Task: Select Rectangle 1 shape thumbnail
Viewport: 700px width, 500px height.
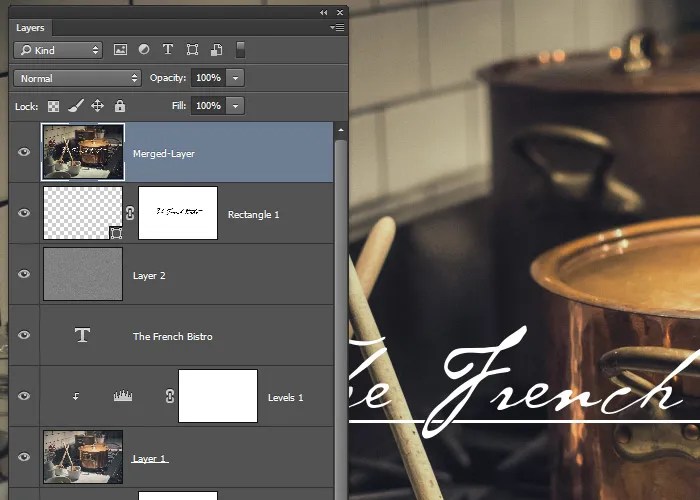Action: coord(83,213)
